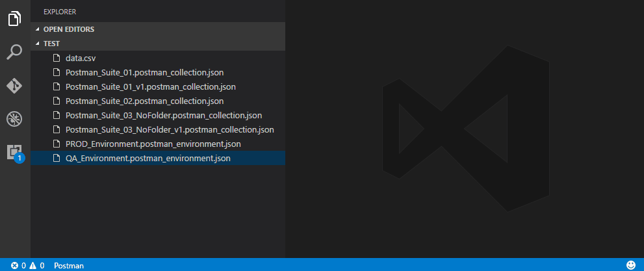Open the Explorer view in activity bar
The width and height of the screenshot is (644, 271).
click(15, 18)
